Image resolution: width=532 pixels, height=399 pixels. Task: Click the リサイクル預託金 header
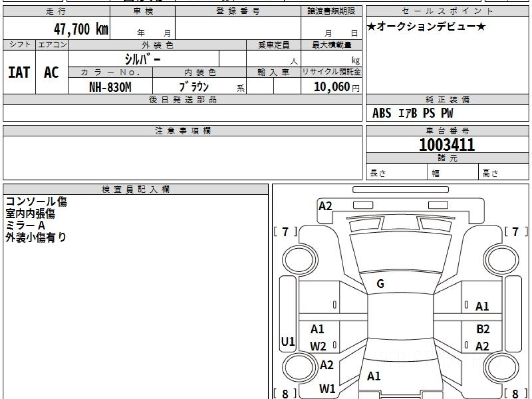(x=332, y=72)
